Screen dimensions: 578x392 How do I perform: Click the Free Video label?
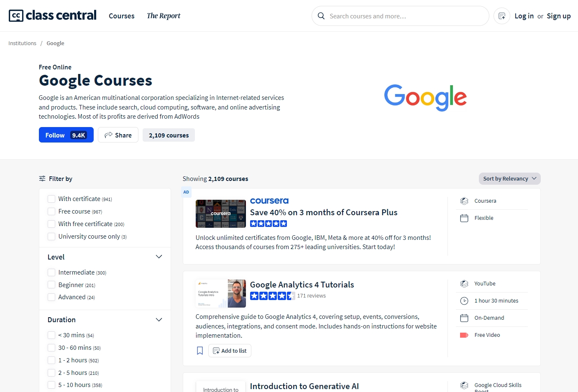click(487, 335)
